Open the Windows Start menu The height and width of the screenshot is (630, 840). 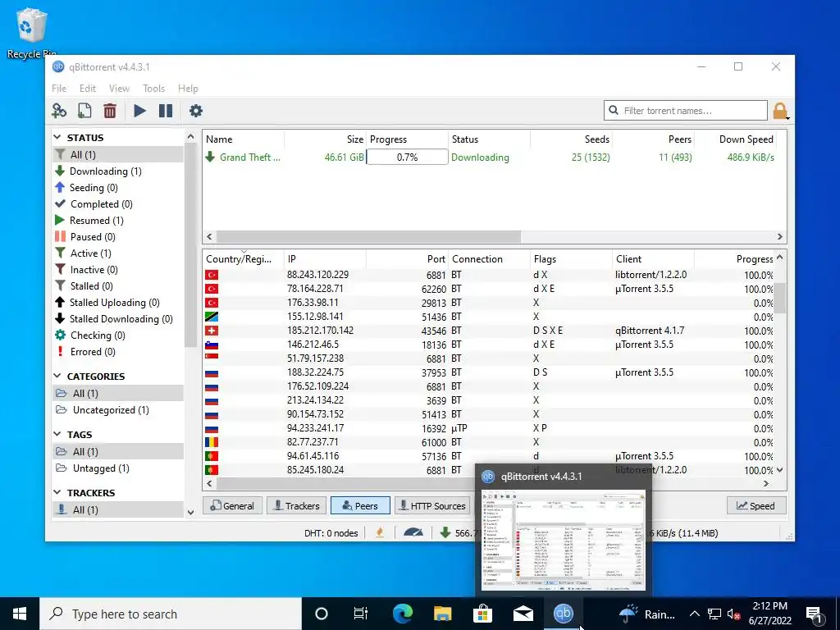(x=20, y=614)
